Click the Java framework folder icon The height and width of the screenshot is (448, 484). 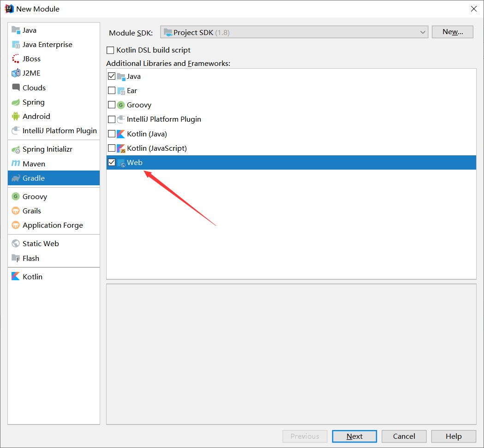point(121,77)
